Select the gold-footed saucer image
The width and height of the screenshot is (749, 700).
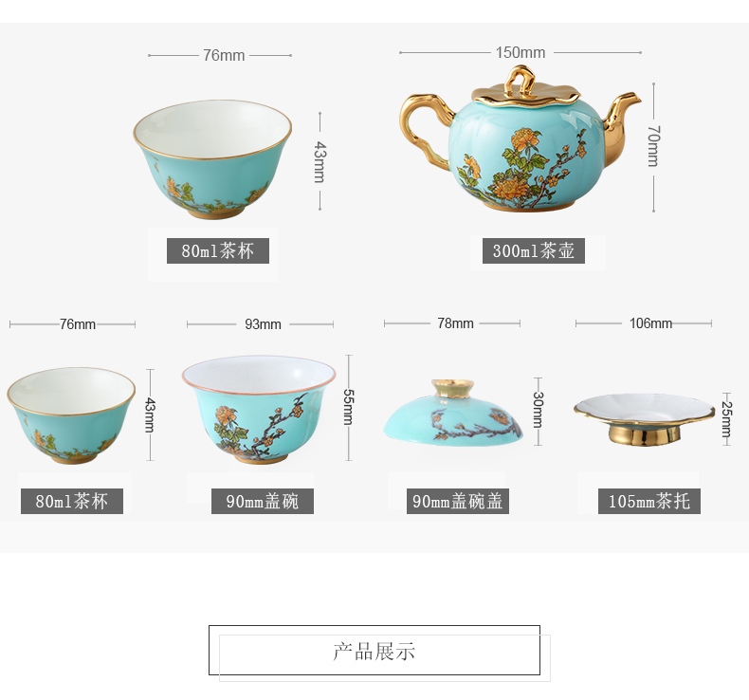[x=645, y=419]
